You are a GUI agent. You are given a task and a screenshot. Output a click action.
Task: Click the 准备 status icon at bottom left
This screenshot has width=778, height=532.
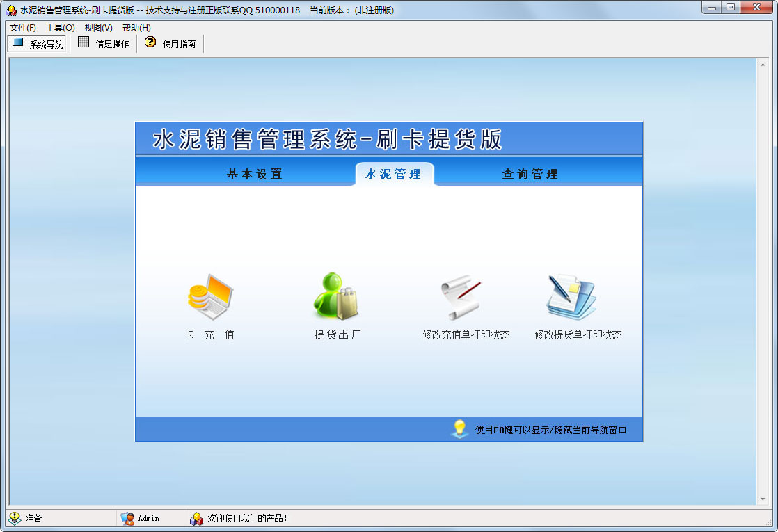[15, 519]
